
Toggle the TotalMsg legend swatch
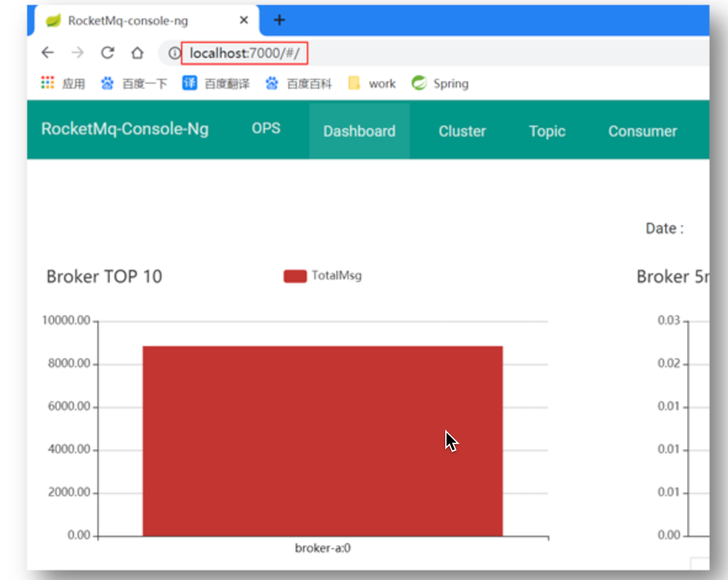pyautogui.click(x=295, y=276)
